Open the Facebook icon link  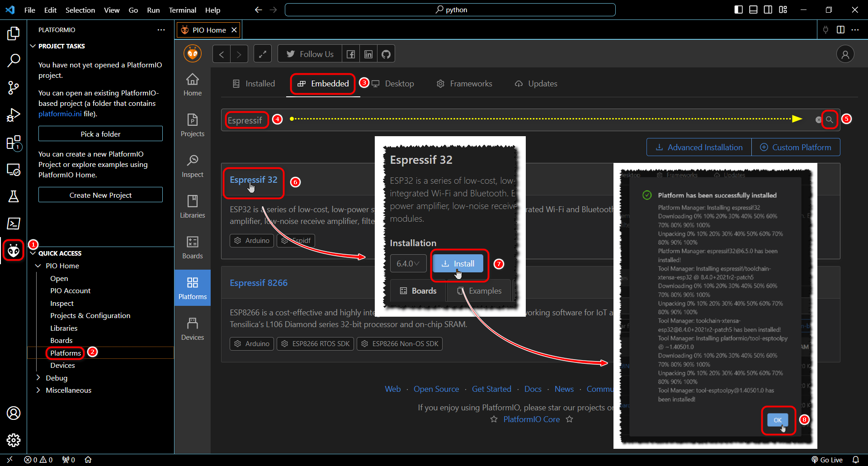coord(351,54)
